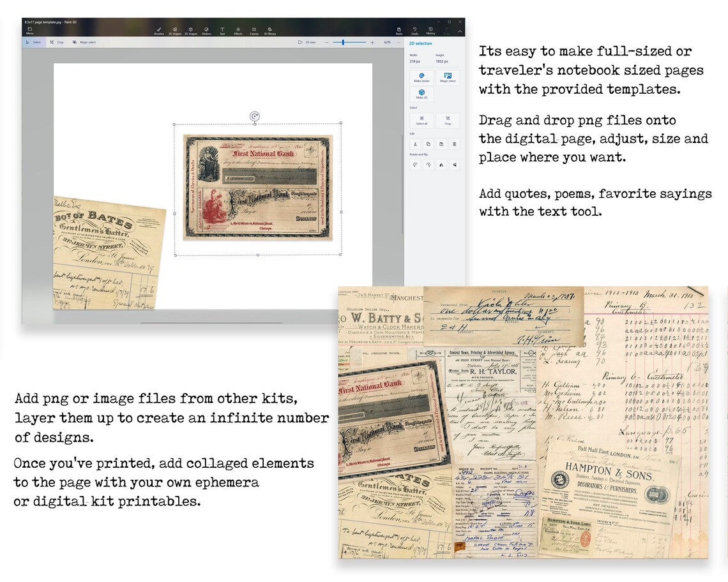The height and width of the screenshot is (582, 728).
Task: Click the Make 3D button
Action: (x=421, y=94)
